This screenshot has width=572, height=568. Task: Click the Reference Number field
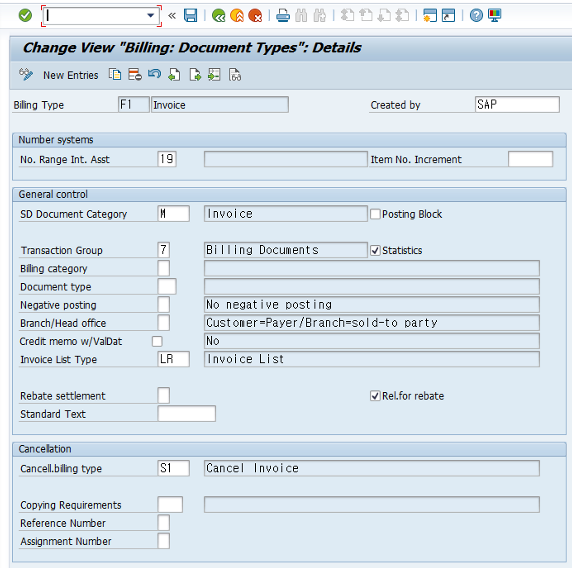click(164, 523)
